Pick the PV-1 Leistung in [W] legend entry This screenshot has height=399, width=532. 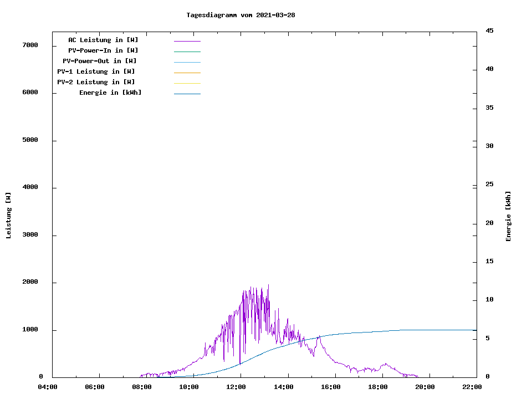point(96,71)
